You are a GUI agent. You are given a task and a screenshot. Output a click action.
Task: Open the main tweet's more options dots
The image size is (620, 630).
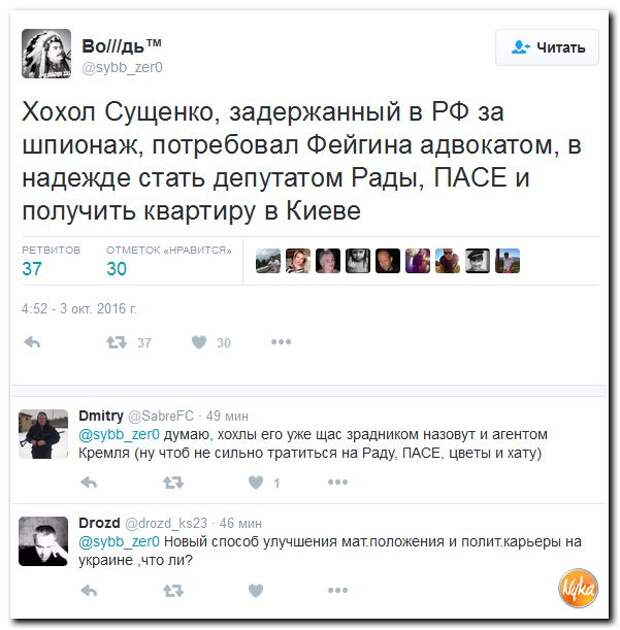point(281,342)
